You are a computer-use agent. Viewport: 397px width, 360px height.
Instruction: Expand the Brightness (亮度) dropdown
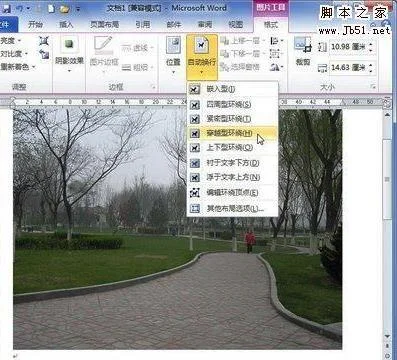coord(10,41)
